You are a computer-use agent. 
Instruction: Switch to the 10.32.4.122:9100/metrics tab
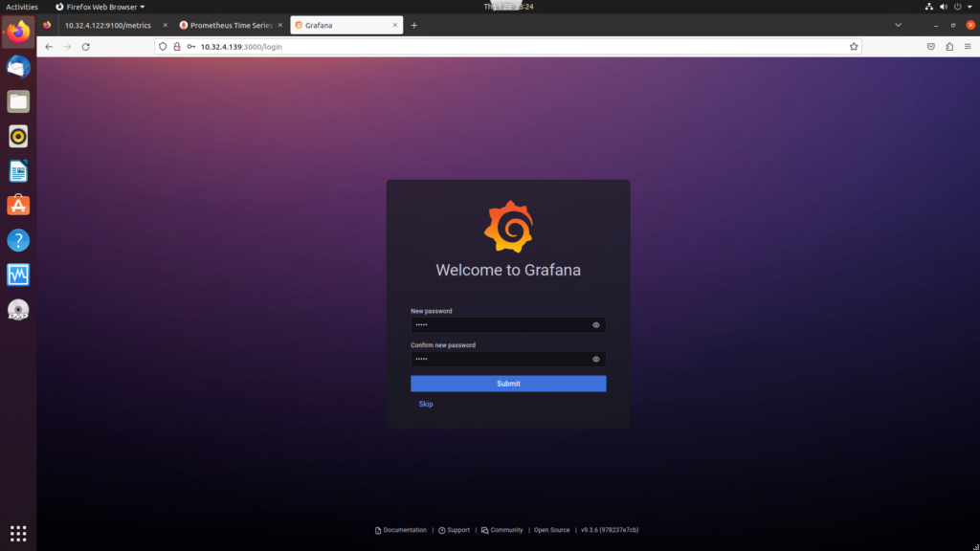point(108,26)
